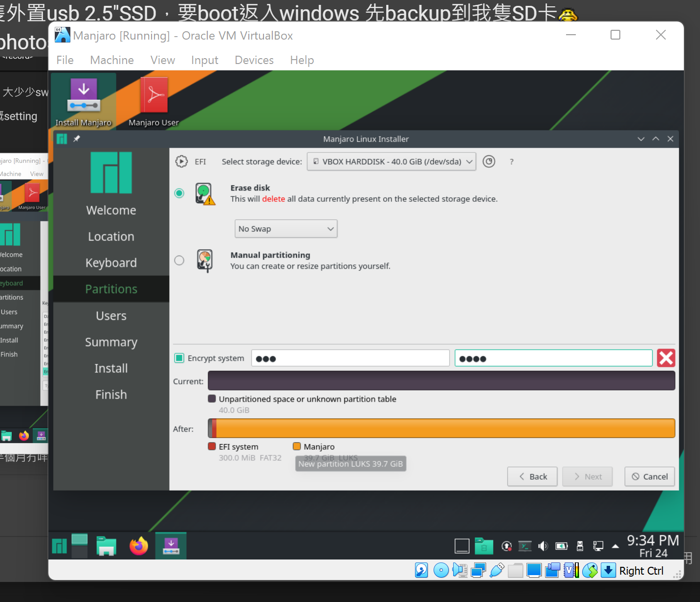The image size is (700, 602).
Task: Click the Manjaro application launcher in taskbar
Action: (59, 545)
